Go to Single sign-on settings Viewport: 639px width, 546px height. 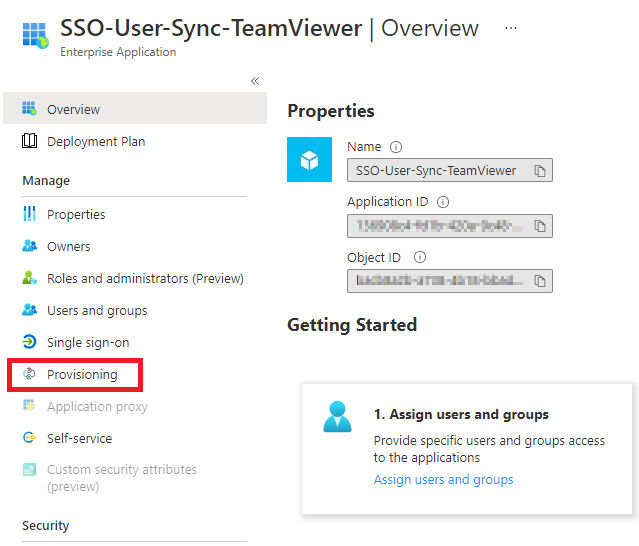[88, 342]
